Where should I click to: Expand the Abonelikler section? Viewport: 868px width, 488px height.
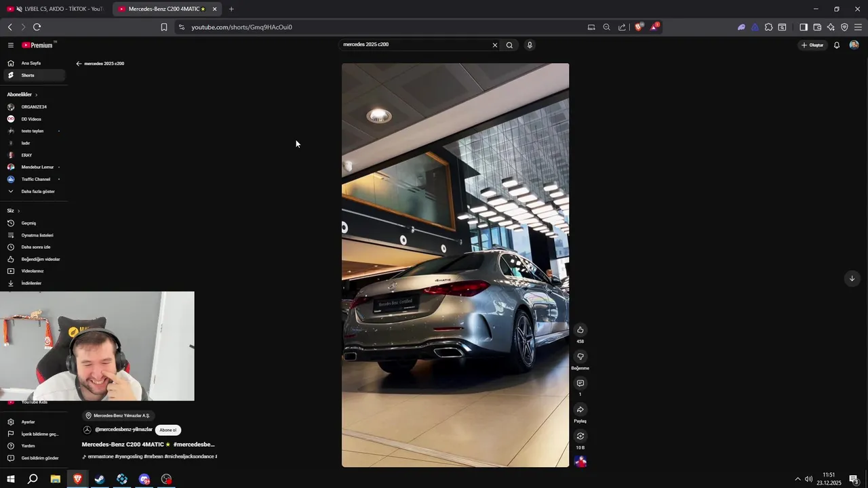click(x=22, y=95)
